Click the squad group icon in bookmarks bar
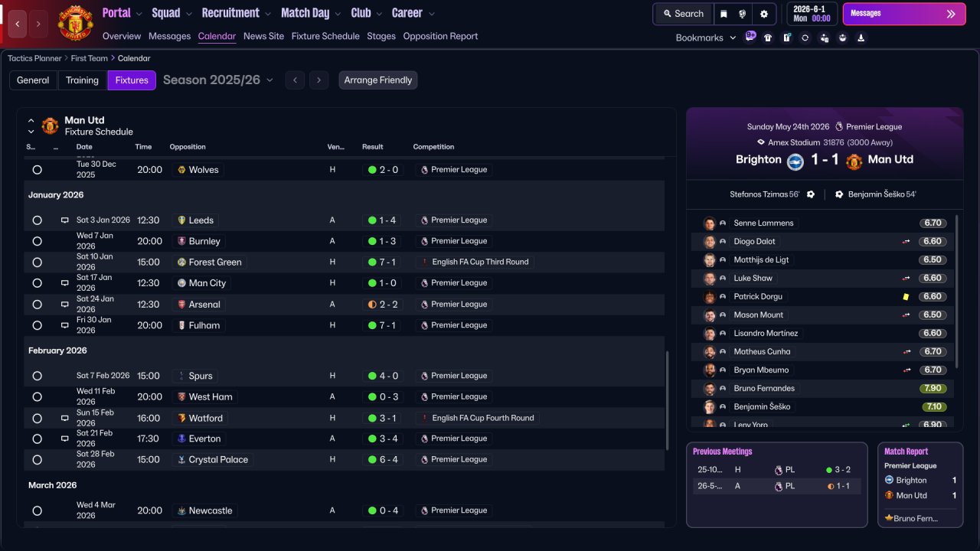The image size is (980, 551). click(842, 37)
